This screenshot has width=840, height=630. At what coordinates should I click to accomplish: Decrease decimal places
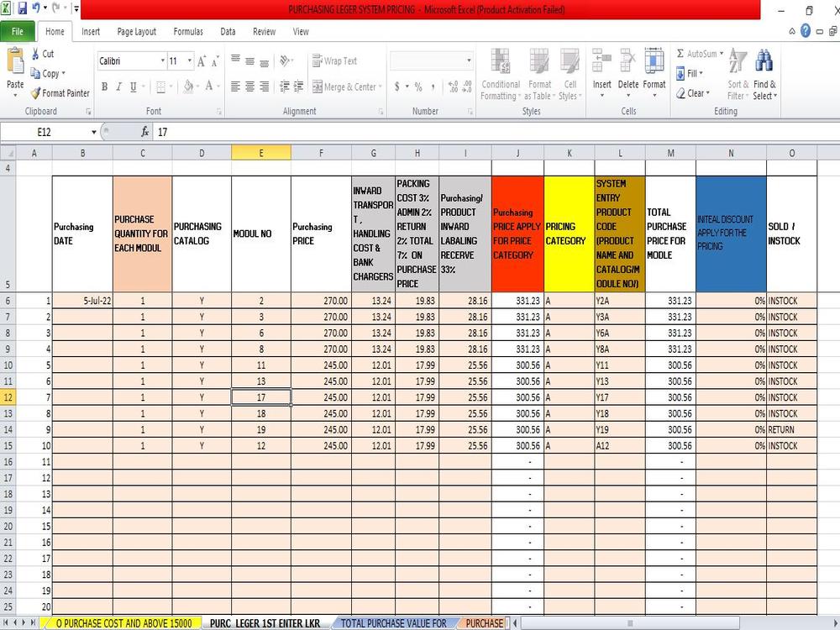(x=467, y=87)
